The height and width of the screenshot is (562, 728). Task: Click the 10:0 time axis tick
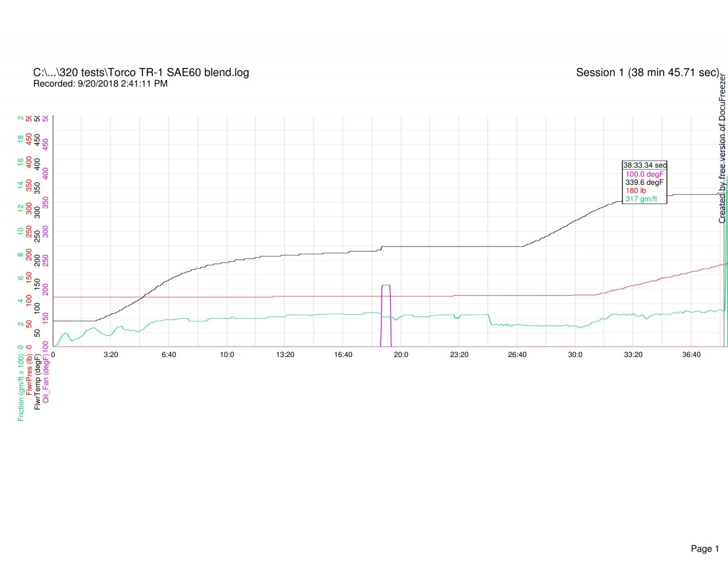227,355
